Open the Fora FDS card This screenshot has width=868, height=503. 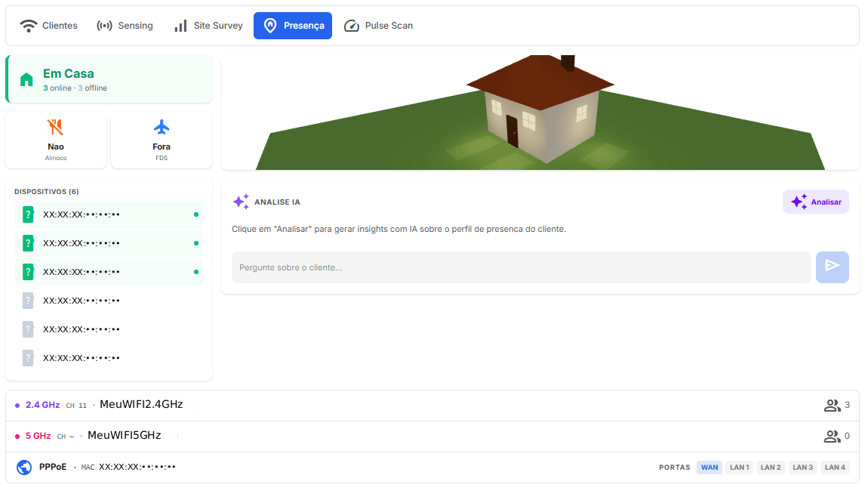pyautogui.click(x=162, y=140)
